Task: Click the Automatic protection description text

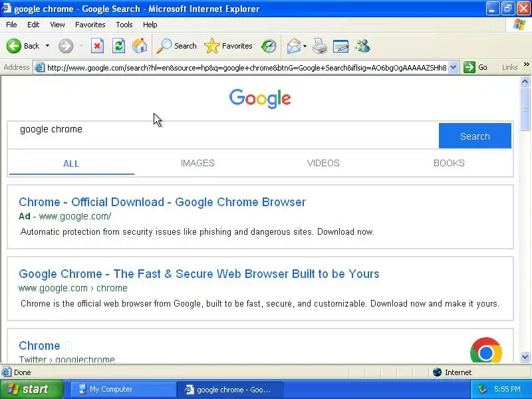Action: [x=198, y=232]
